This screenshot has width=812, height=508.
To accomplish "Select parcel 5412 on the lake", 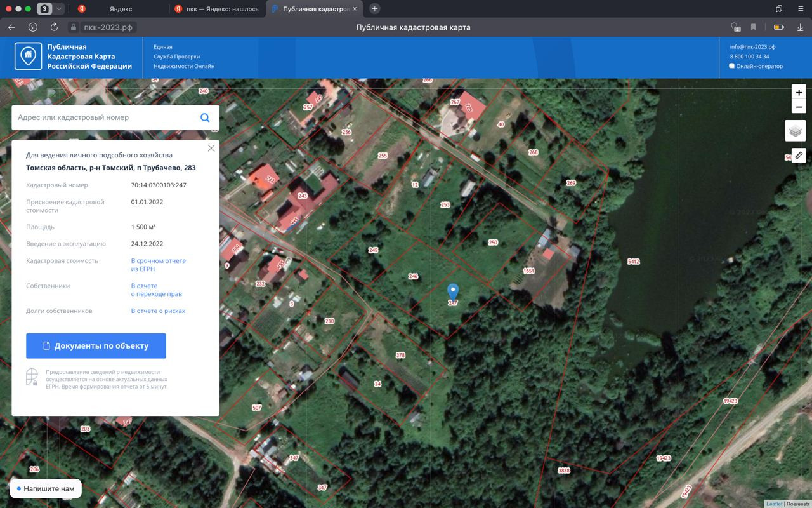I will point(633,262).
